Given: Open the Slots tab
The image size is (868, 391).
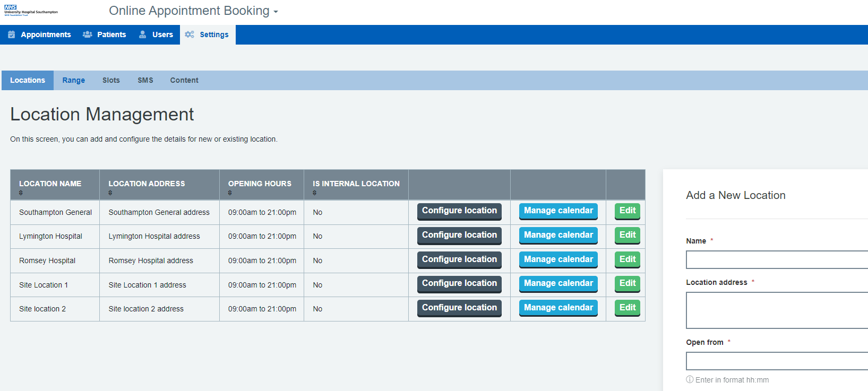Looking at the screenshot, I should 111,80.
